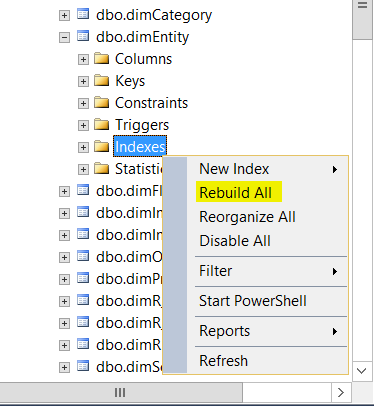Expand the Indexes folder node

pyautogui.click(x=83, y=147)
